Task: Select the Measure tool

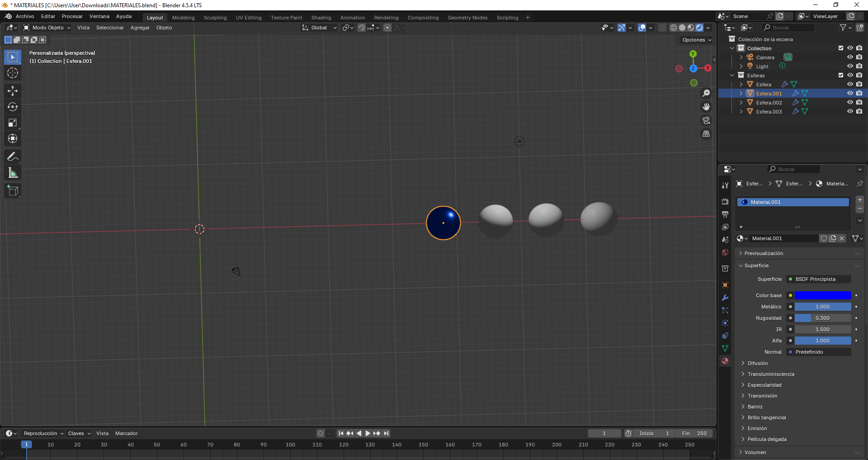Action: 13,173
